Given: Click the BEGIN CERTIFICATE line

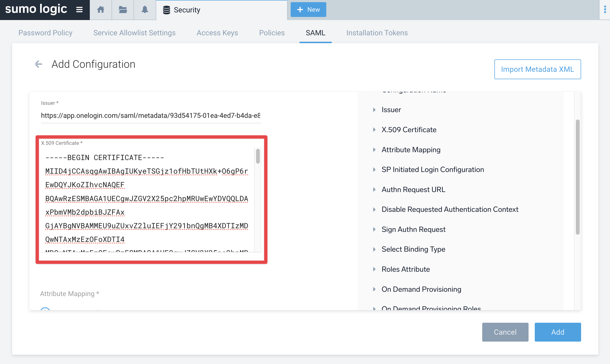Looking at the screenshot, I should (105, 157).
